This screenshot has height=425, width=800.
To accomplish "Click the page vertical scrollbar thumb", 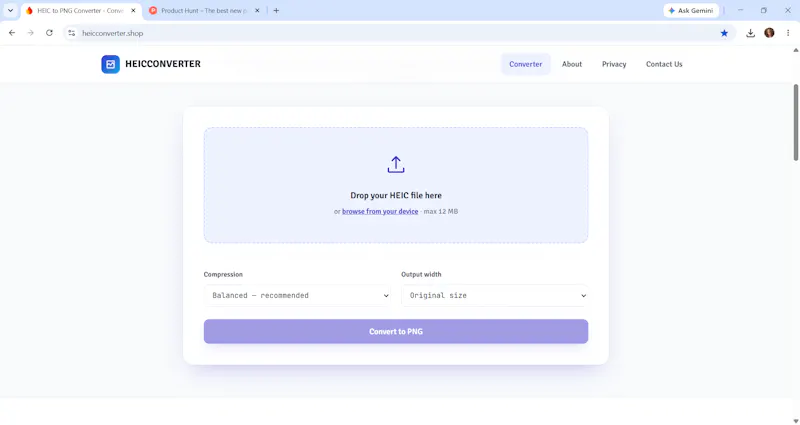I will click(x=796, y=122).
